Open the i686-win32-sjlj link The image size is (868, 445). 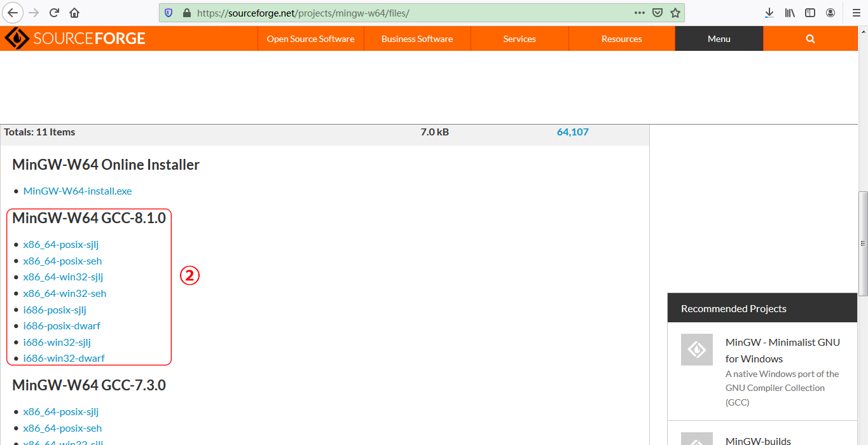pyautogui.click(x=57, y=342)
